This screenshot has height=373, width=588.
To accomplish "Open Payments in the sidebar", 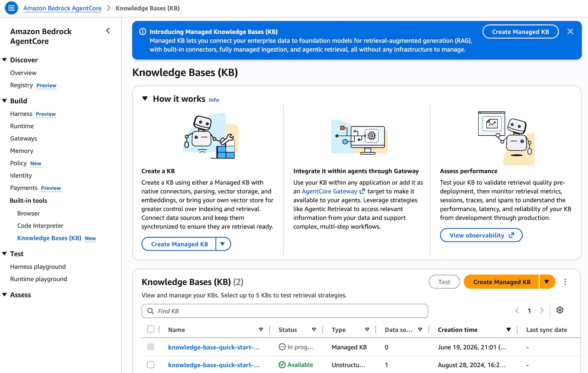I will point(24,188).
